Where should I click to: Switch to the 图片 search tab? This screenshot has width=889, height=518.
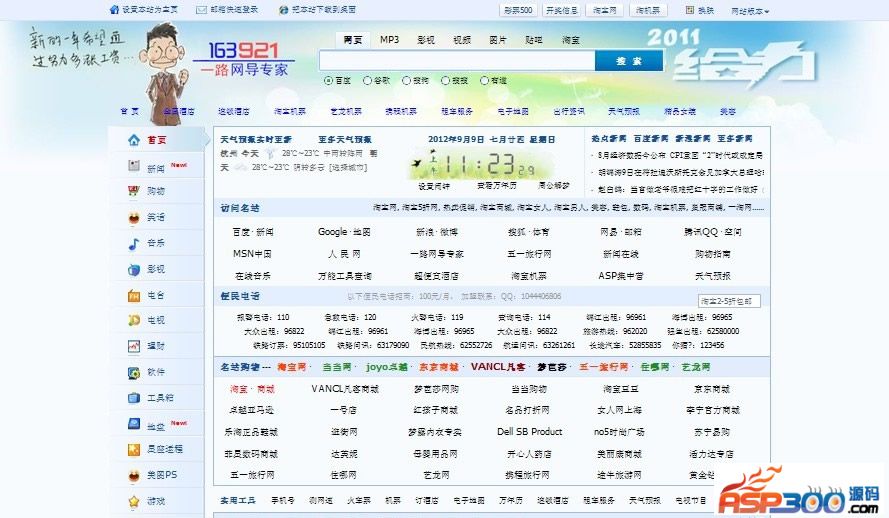(x=498, y=40)
